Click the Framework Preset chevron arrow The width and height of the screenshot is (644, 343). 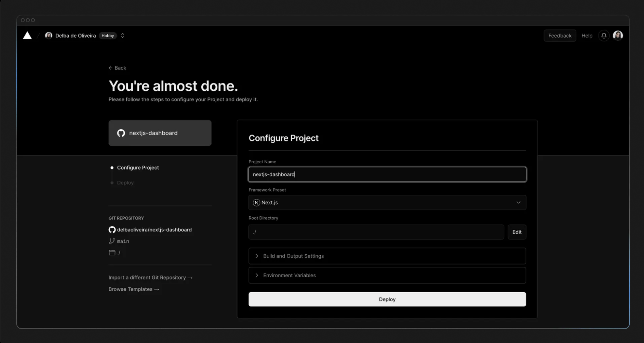pyautogui.click(x=518, y=203)
